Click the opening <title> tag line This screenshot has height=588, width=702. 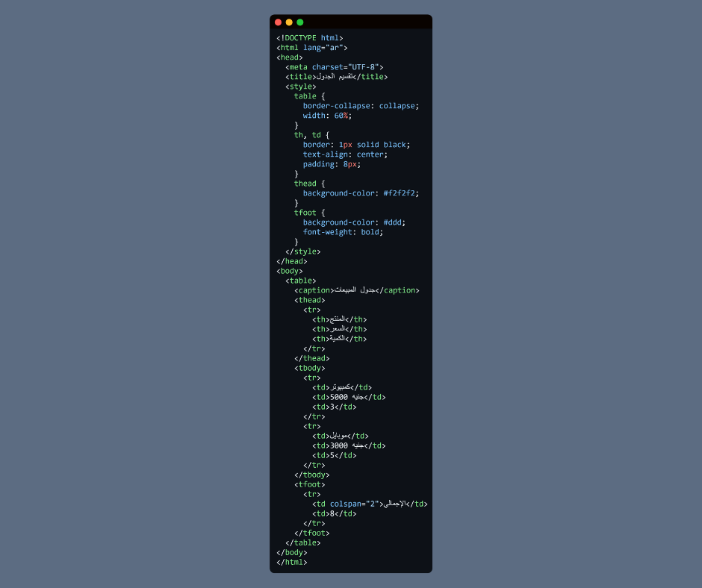pos(336,77)
